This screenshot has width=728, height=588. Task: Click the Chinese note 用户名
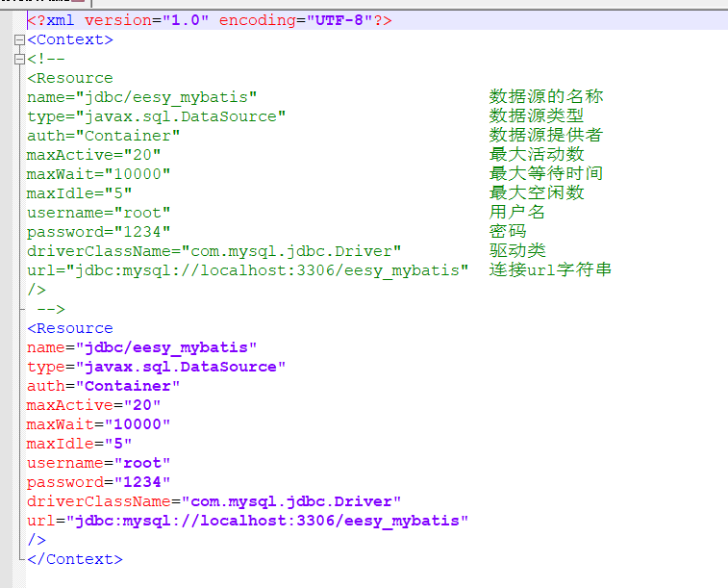(517, 213)
